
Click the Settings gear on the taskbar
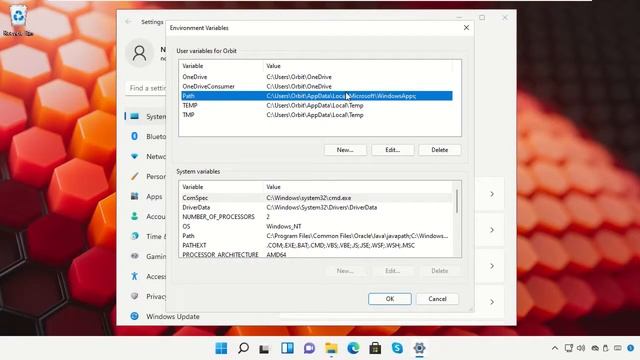coord(419,348)
